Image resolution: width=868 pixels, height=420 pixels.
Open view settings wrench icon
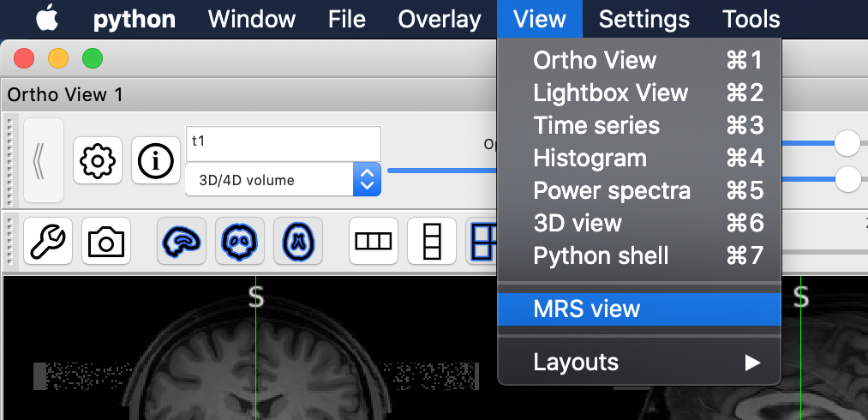[x=48, y=241]
